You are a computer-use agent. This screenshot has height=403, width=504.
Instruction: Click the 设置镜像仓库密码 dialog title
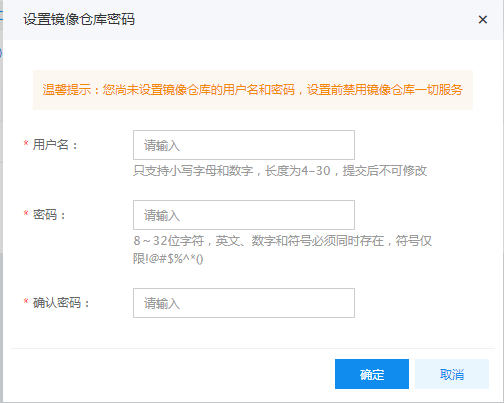click(79, 19)
